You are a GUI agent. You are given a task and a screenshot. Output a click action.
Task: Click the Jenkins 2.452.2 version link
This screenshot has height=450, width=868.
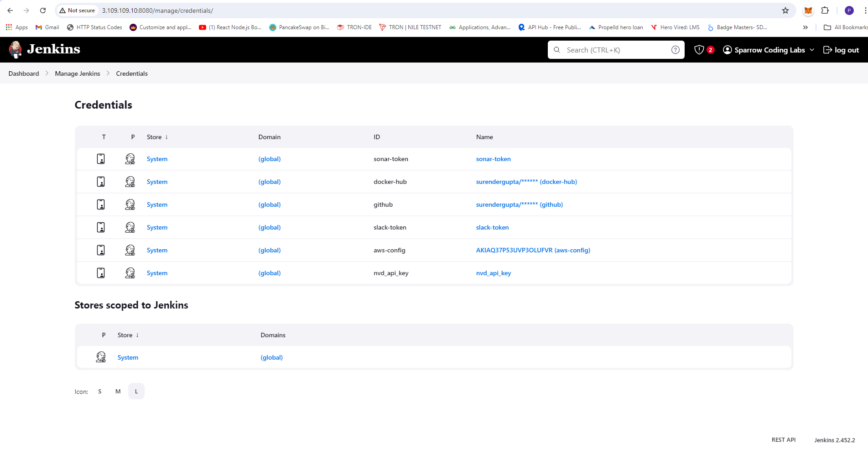(834, 440)
